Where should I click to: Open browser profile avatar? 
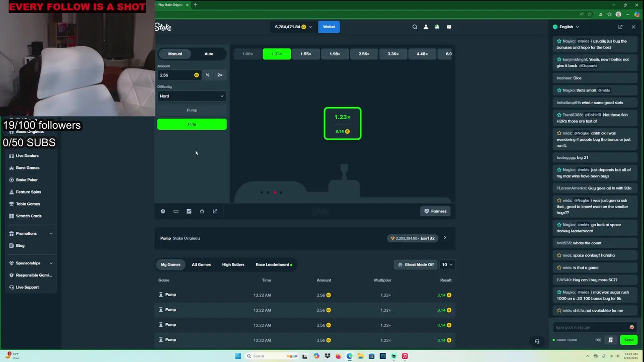[x=618, y=14]
